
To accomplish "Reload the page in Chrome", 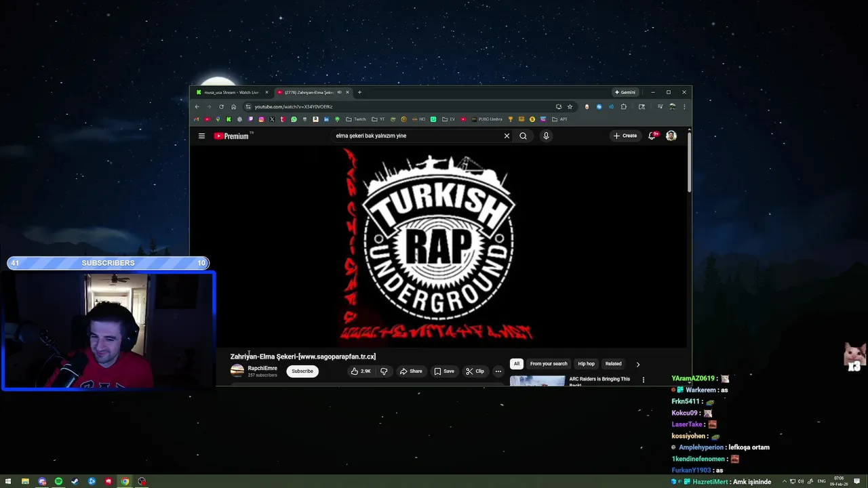I will click(221, 106).
